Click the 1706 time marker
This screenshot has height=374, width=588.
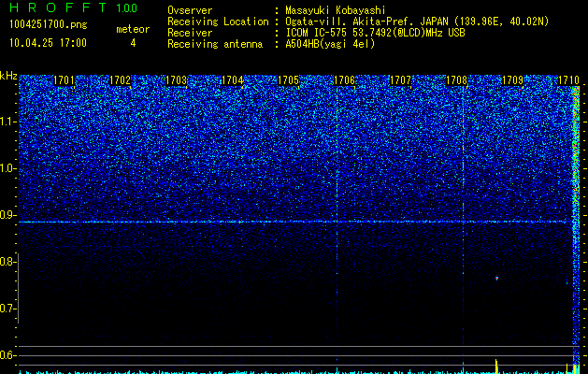[345, 80]
